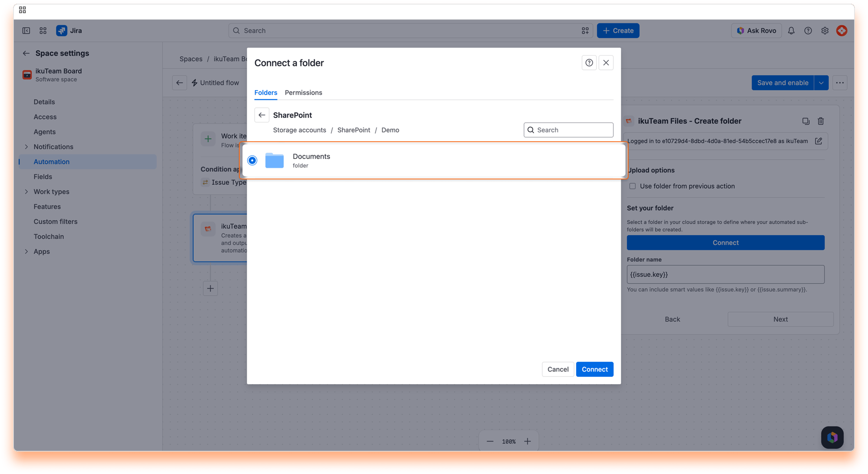Close the Connect a folder dialog
868x474 pixels.
pyautogui.click(x=606, y=63)
